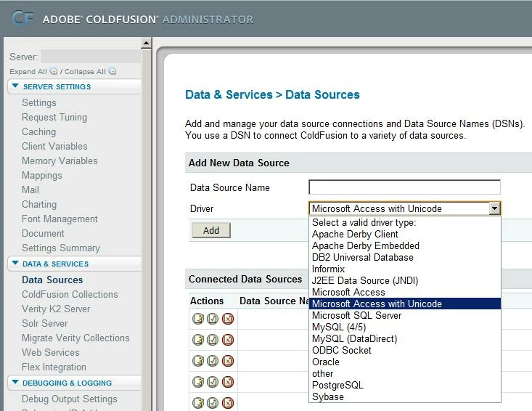Pick plain Microsoft Access driver option
The image size is (532, 411).
tap(405, 292)
